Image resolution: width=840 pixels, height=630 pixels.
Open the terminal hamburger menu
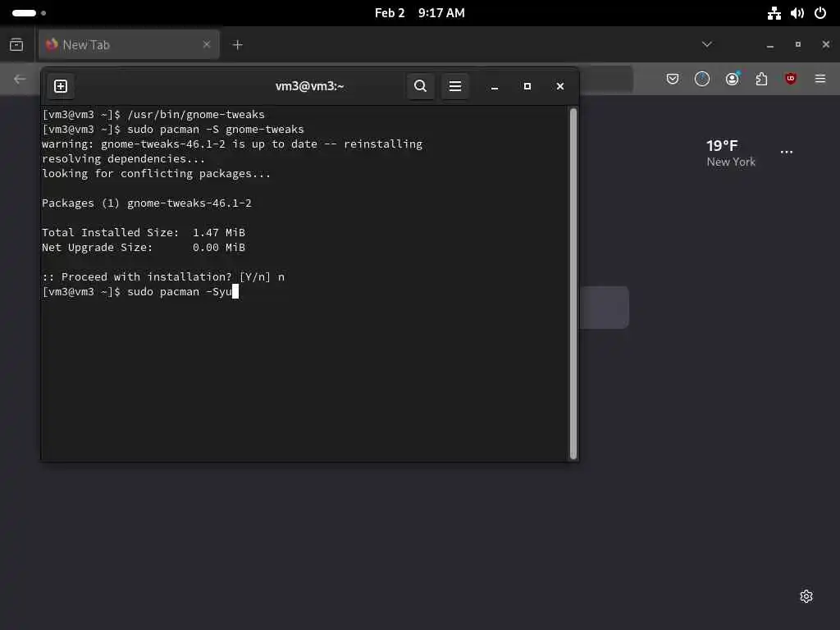tap(455, 86)
